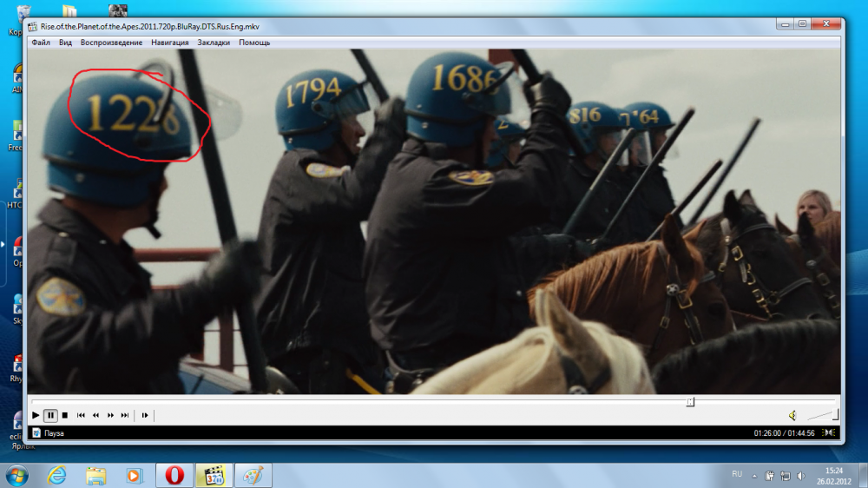The image size is (868, 488).
Task: Click the elapsed time 01:26:00 / 01:44:56 display
Action: 784,433
